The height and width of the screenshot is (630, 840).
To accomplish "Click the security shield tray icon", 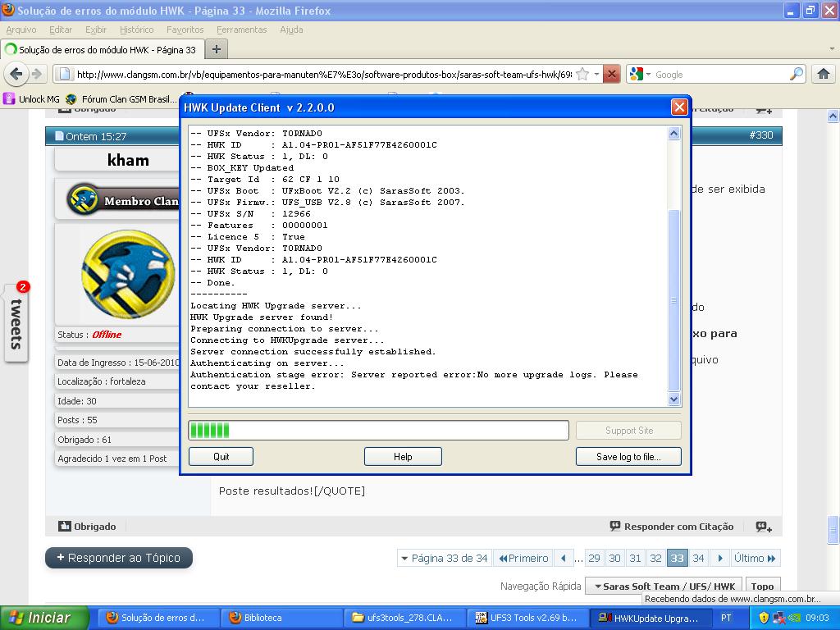I will [764, 618].
